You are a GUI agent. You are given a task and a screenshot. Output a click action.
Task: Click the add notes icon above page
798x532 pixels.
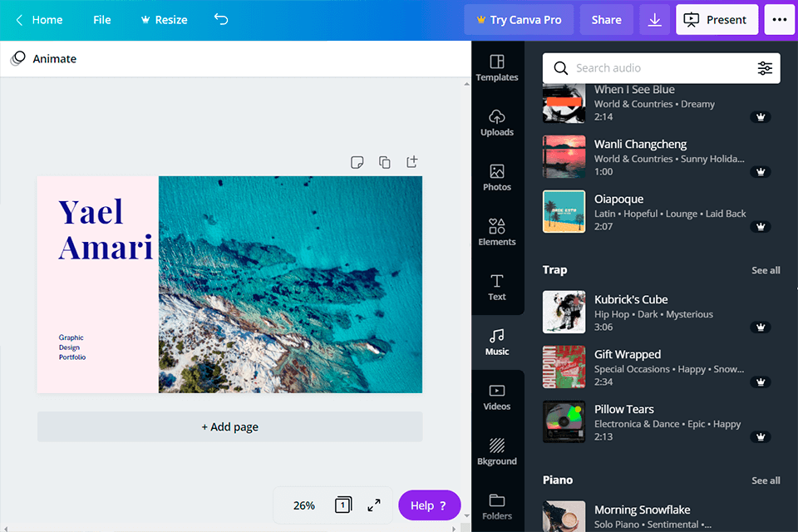point(357,162)
